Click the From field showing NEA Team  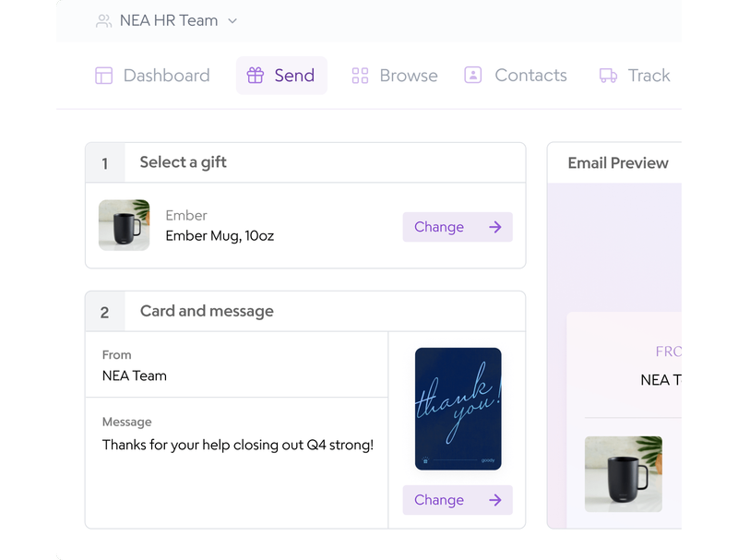pos(135,375)
